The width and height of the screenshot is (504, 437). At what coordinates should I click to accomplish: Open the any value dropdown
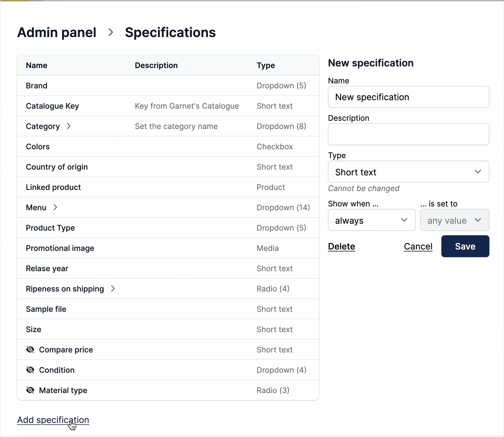(454, 220)
